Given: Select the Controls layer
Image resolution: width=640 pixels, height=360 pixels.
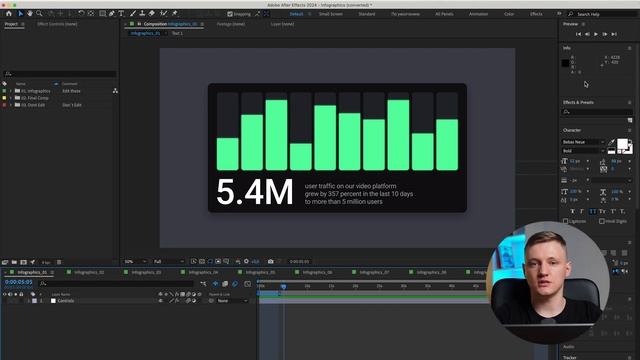Looking at the screenshot, I should 66,301.
